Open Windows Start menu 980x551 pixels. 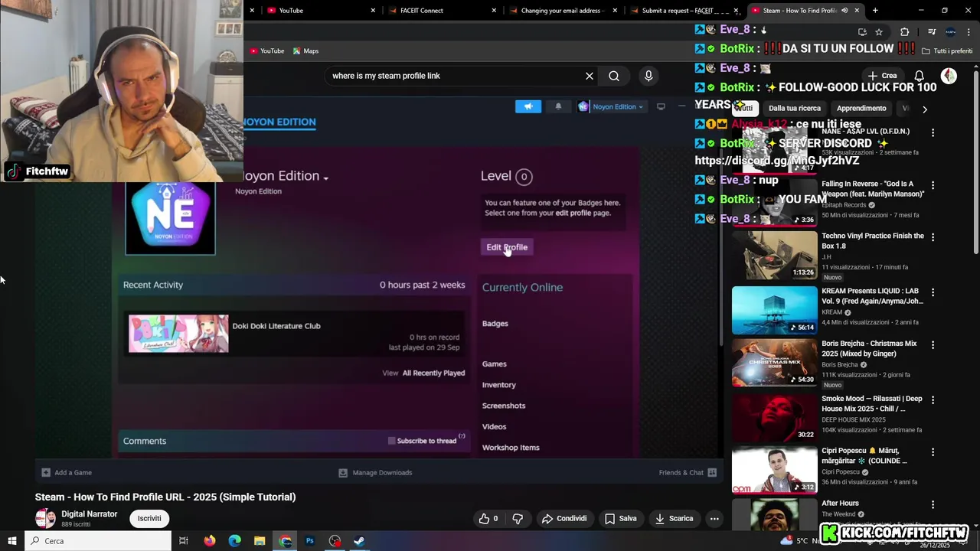[11, 540]
